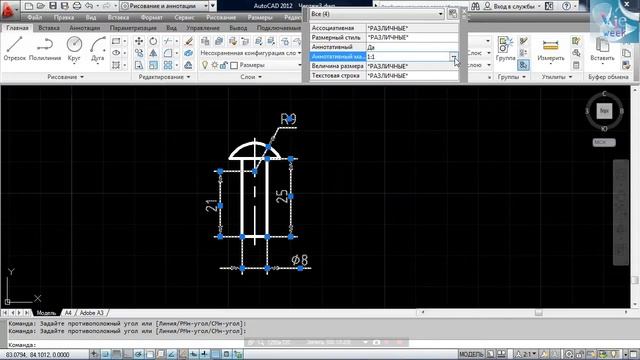Click the Группа group tool
Viewport: 640px width, 360px height.
pos(505,49)
